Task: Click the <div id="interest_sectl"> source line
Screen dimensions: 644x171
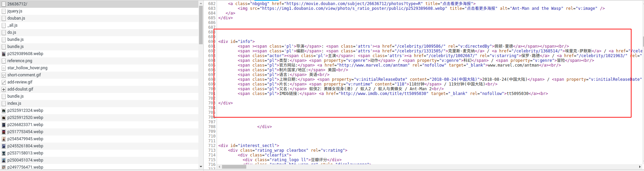Action: pyautogui.click(x=249, y=146)
